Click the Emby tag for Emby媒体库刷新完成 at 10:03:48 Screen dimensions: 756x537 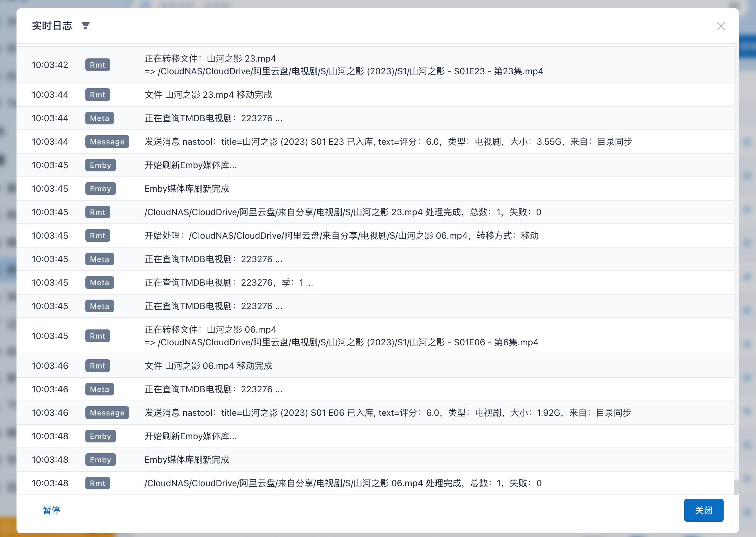pos(100,459)
